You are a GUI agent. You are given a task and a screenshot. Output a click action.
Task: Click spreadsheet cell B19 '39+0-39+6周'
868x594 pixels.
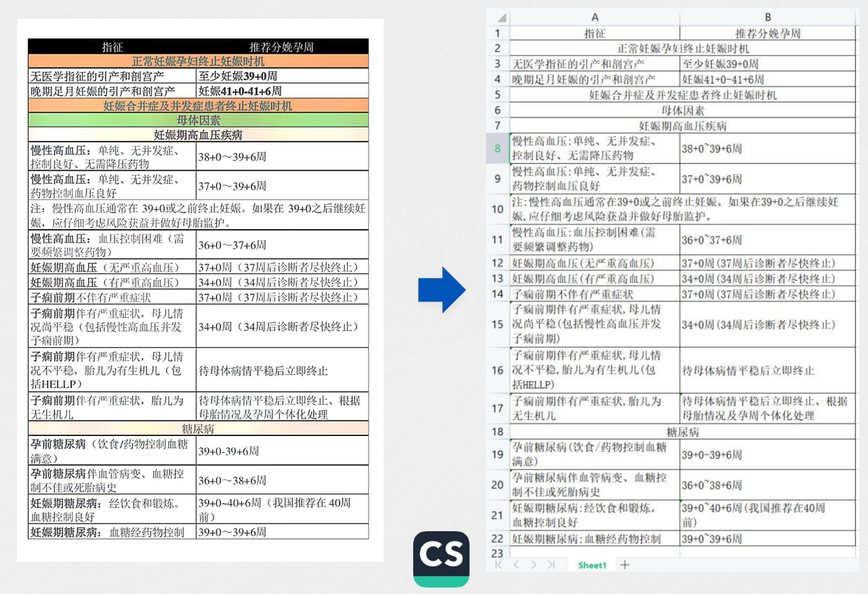[x=768, y=454]
